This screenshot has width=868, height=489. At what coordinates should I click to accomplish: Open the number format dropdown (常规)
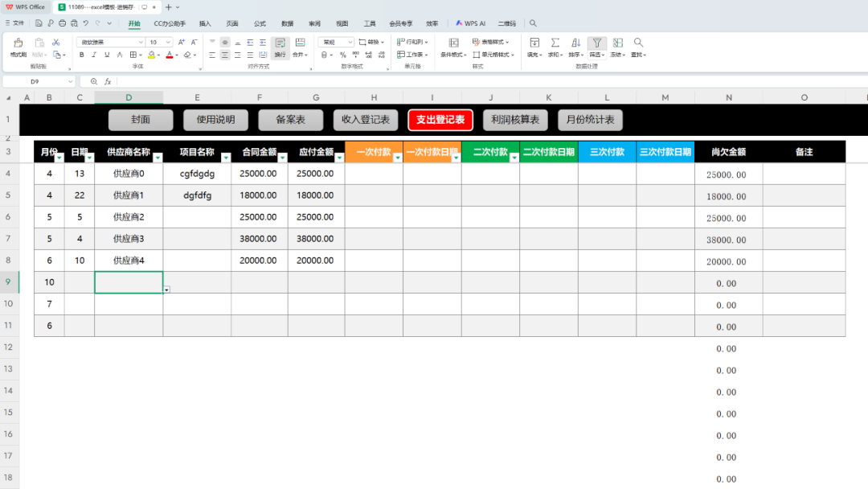point(350,42)
